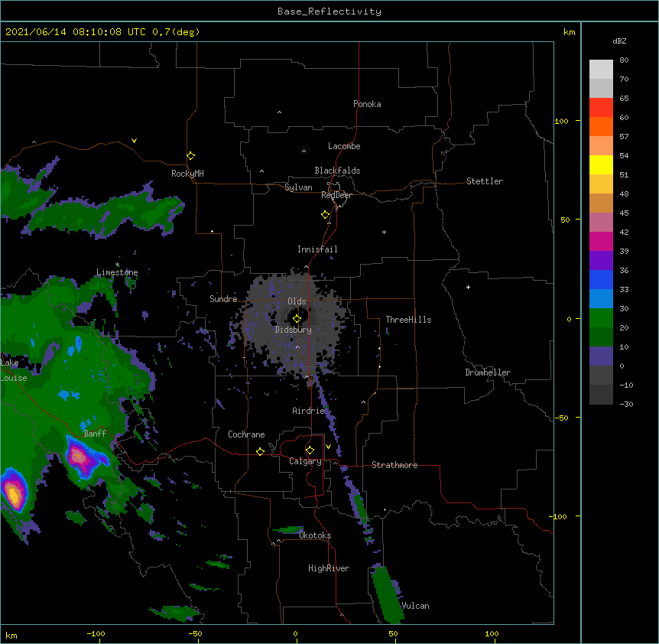Click the RedDeer city label
This screenshot has height=644, width=659.
coord(336,195)
